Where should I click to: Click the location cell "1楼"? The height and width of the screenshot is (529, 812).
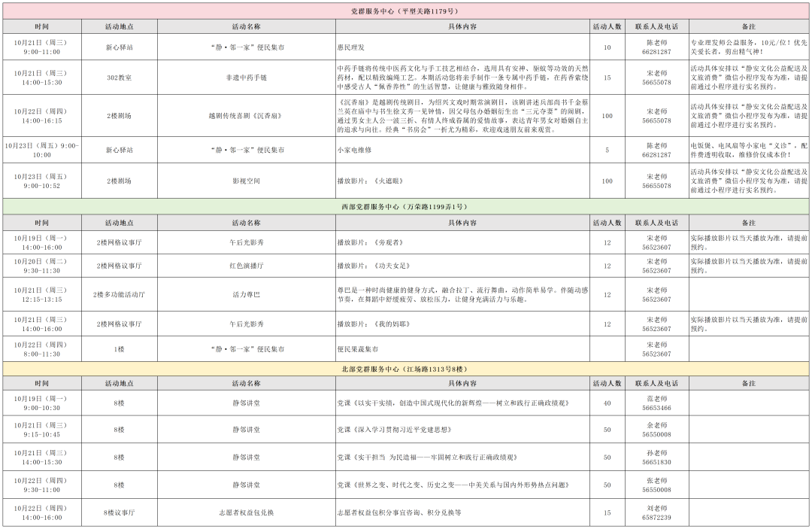120,349
